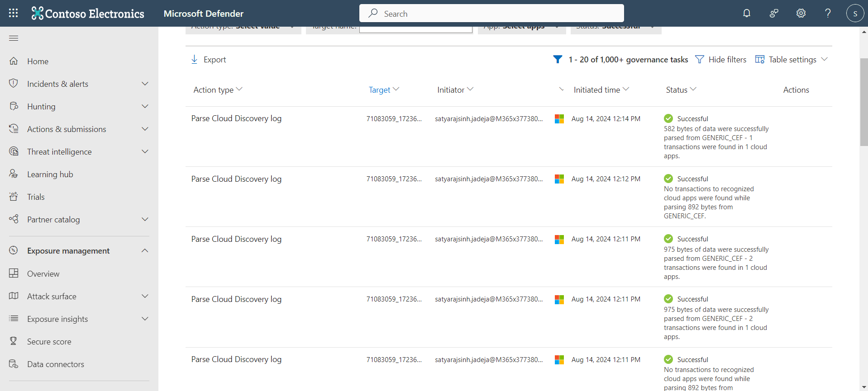Expand Actions & submissions chevron
This screenshot has height=391, width=868.
coord(145,129)
